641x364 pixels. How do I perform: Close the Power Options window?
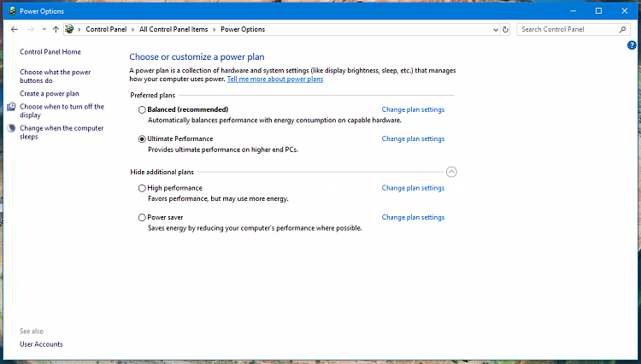(x=624, y=11)
